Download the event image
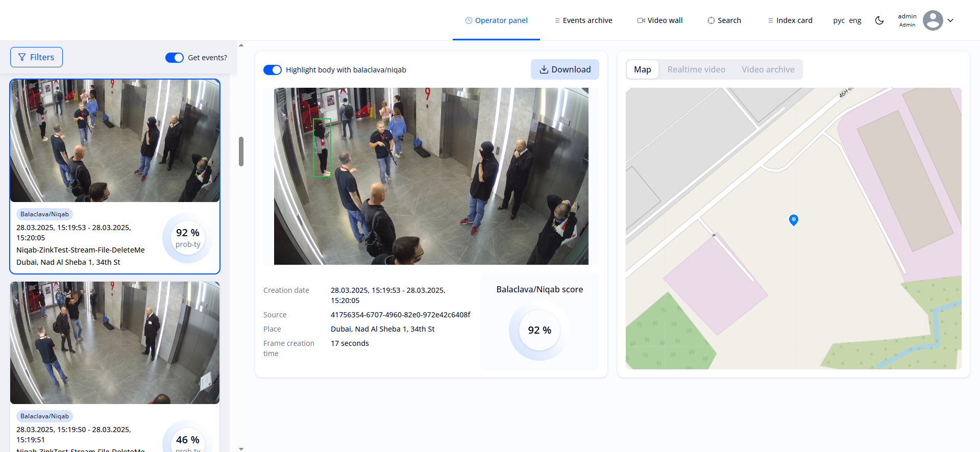 pos(565,69)
